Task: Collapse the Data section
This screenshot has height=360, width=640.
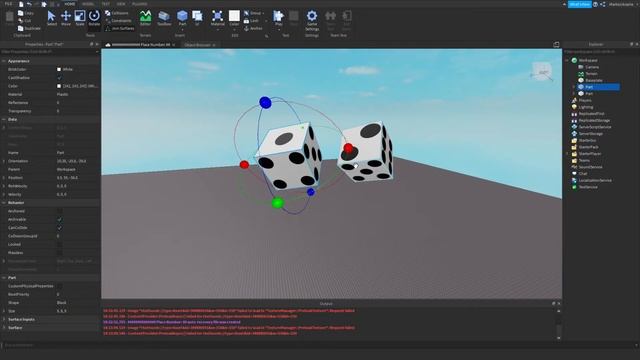Action: (4, 119)
